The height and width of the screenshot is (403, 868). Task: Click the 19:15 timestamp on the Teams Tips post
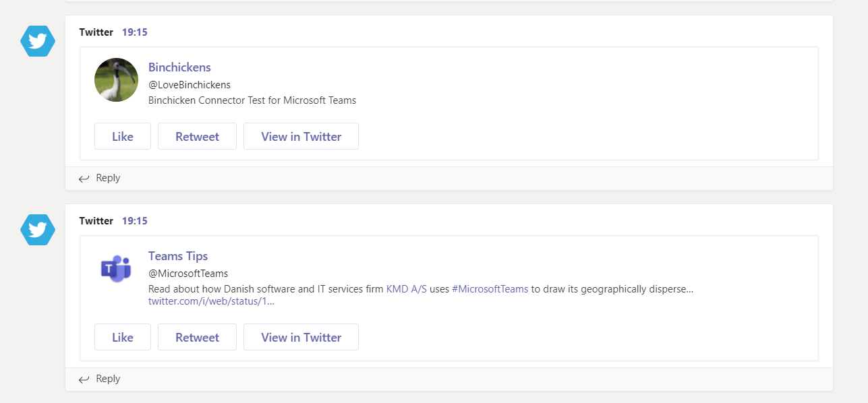point(134,221)
